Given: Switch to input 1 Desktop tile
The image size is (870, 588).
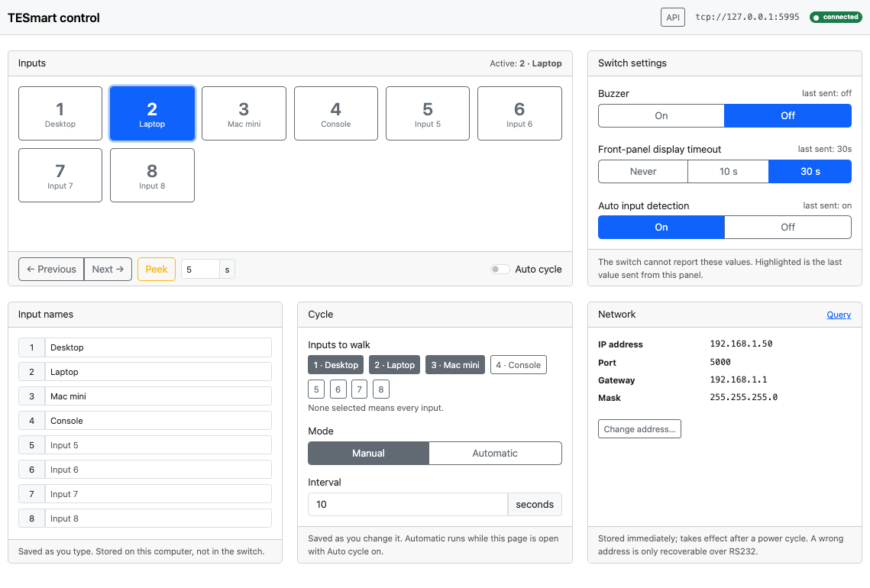Looking at the screenshot, I should click(x=60, y=113).
